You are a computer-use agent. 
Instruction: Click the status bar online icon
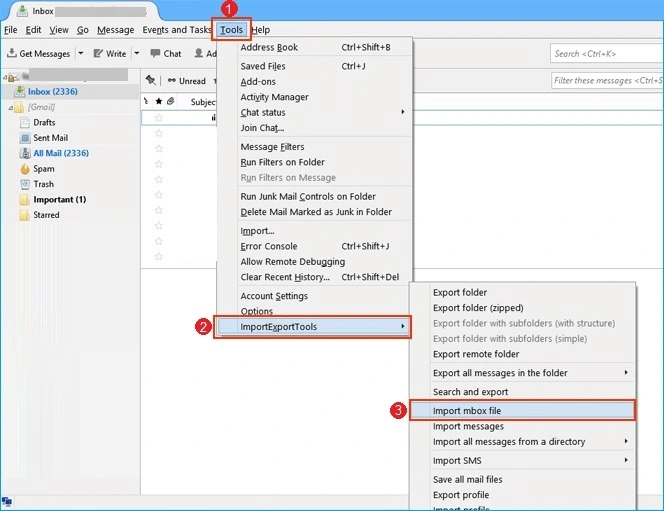7,502
